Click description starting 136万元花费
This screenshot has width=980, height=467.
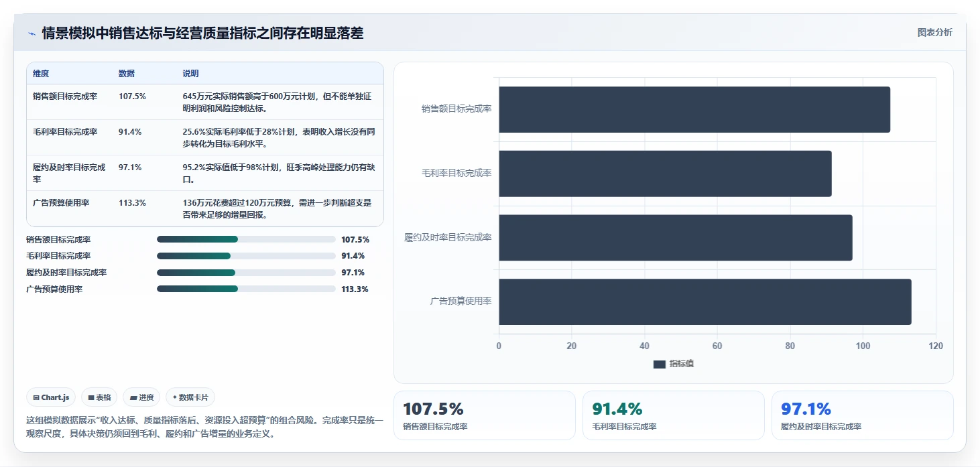click(278, 209)
